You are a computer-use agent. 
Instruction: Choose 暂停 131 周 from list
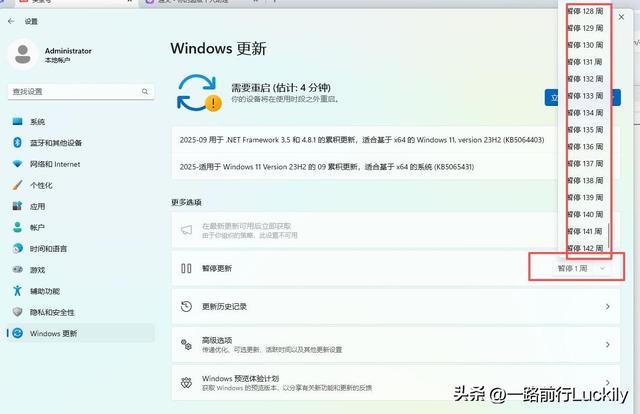585,62
